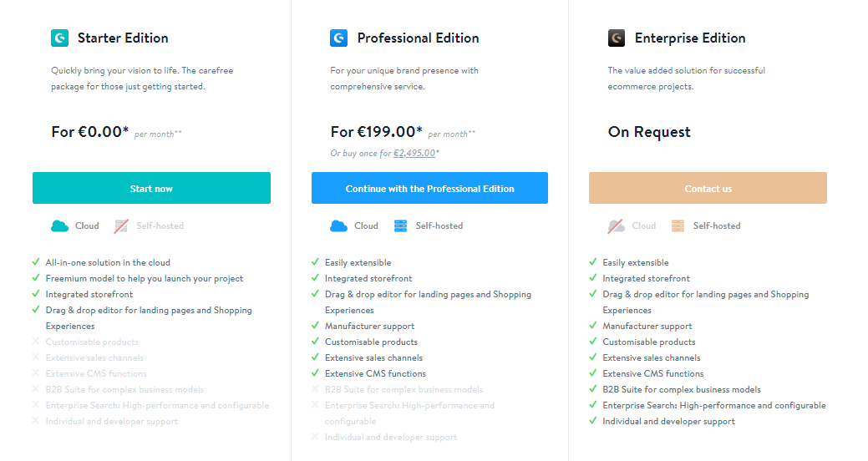868x461 pixels.
Task: Click the Professional Edition heading
Action: point(418,38)
